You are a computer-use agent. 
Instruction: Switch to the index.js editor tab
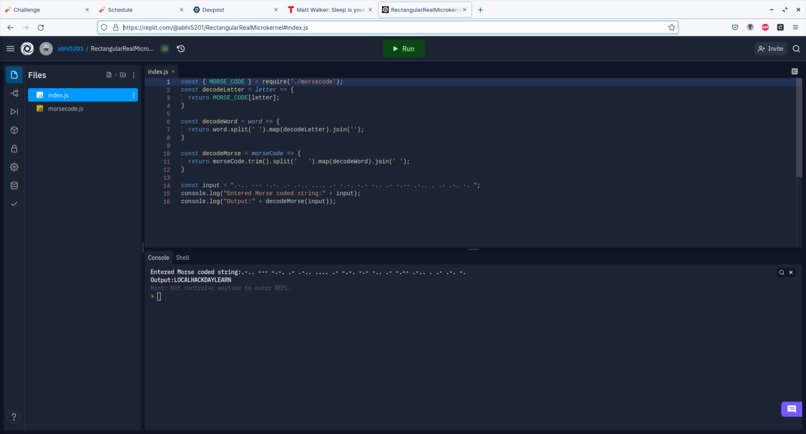(x=158, y=71)
